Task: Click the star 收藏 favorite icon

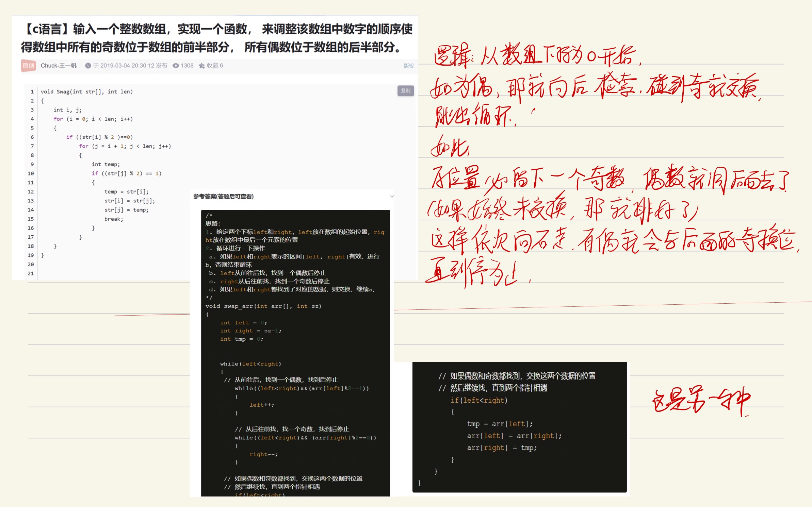Action: [x=202, y=66]
